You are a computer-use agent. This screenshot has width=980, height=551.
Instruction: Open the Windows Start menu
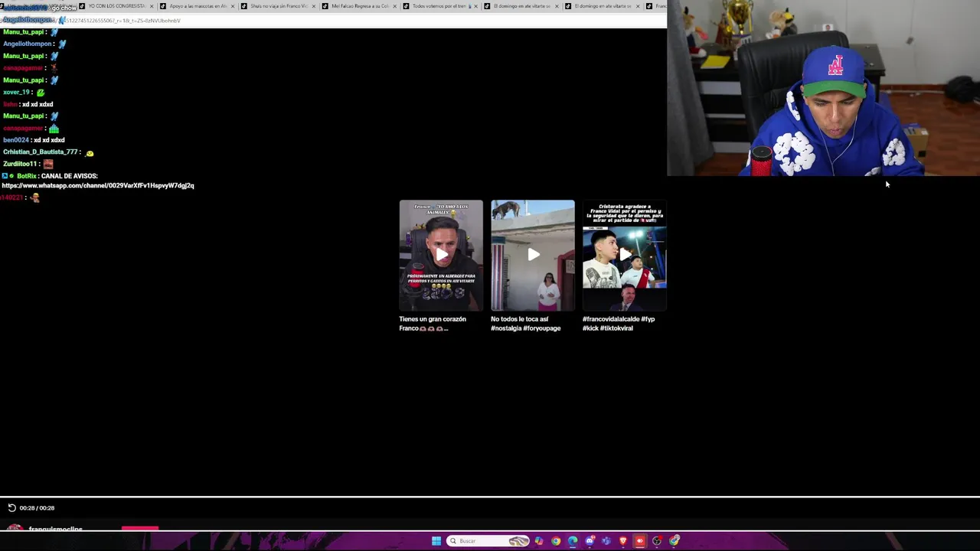tap(436, 541)
